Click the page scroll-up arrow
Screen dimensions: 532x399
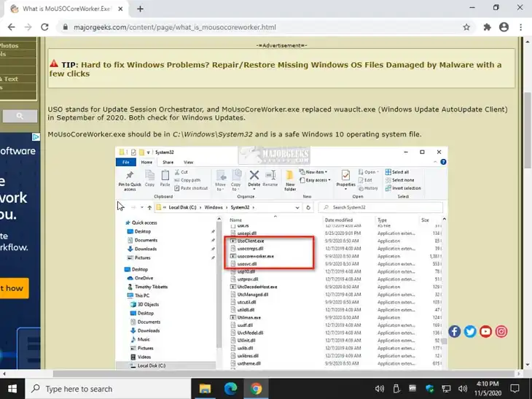[x=528, y=42]
